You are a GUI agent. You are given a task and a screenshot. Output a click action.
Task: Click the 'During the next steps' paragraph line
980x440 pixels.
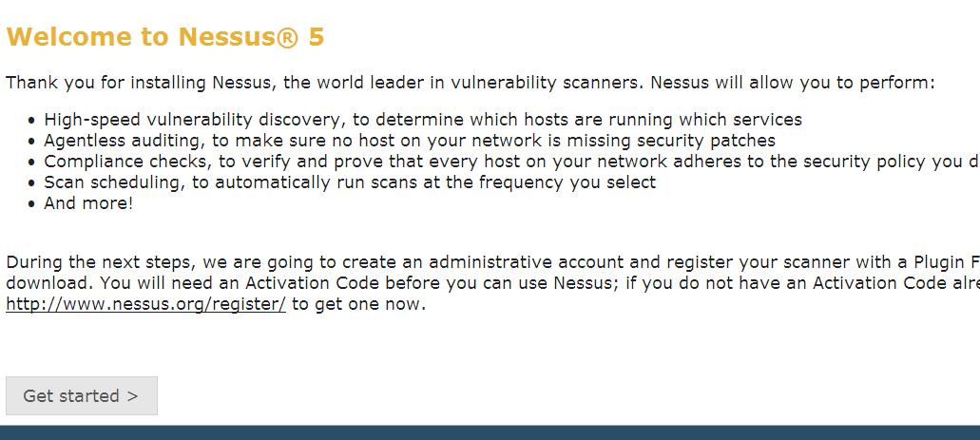tap(475, 262)
